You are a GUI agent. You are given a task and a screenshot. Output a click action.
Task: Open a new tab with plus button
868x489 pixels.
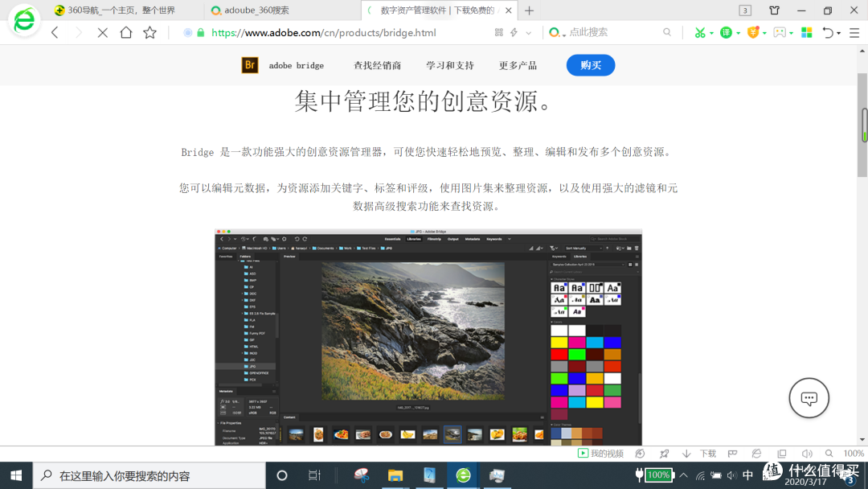529,10
